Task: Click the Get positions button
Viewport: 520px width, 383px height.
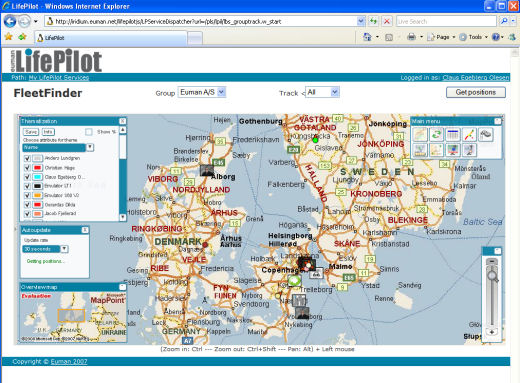Action: (x=476, y=92)
